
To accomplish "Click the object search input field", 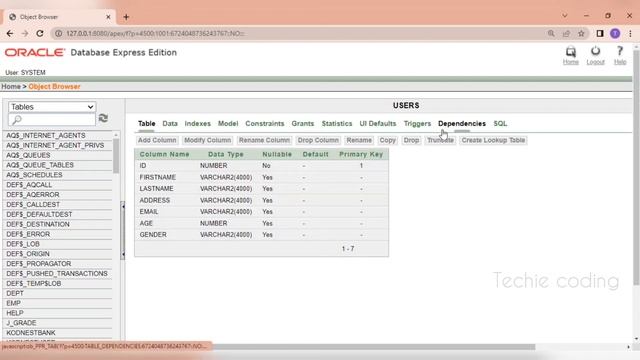I will pos(52,120).
